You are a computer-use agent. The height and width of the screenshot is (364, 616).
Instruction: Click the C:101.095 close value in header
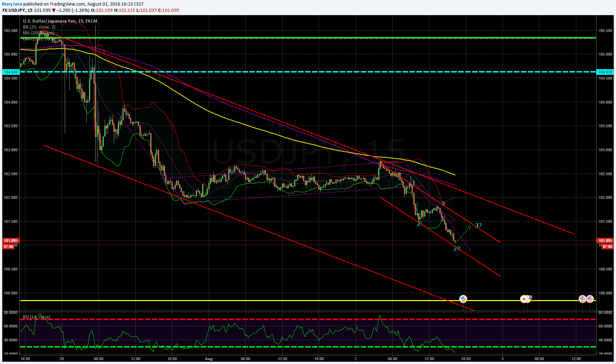169,10
